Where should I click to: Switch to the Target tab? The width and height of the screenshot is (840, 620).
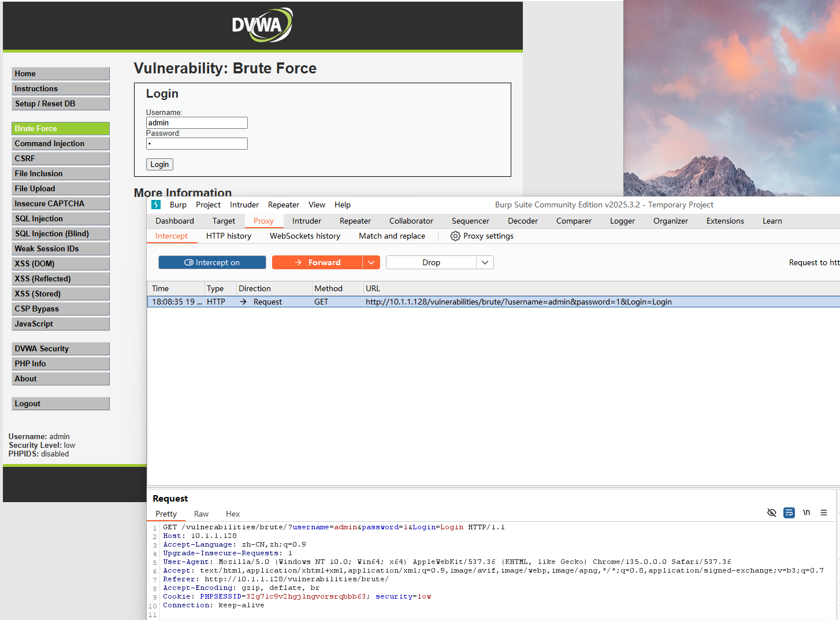224,221
